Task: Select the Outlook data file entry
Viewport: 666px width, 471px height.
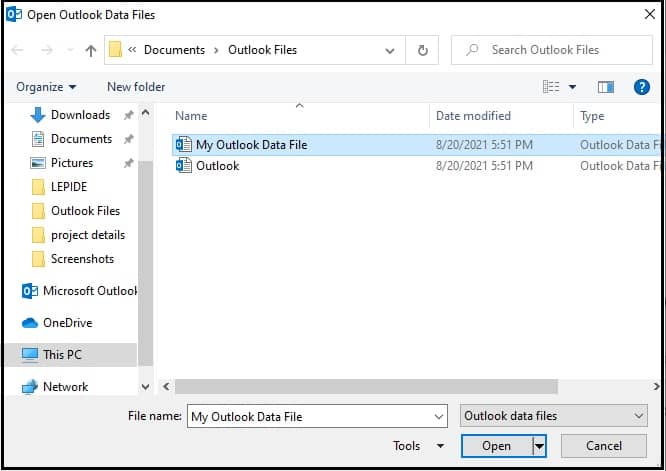Action: click(x=416, y=166)
